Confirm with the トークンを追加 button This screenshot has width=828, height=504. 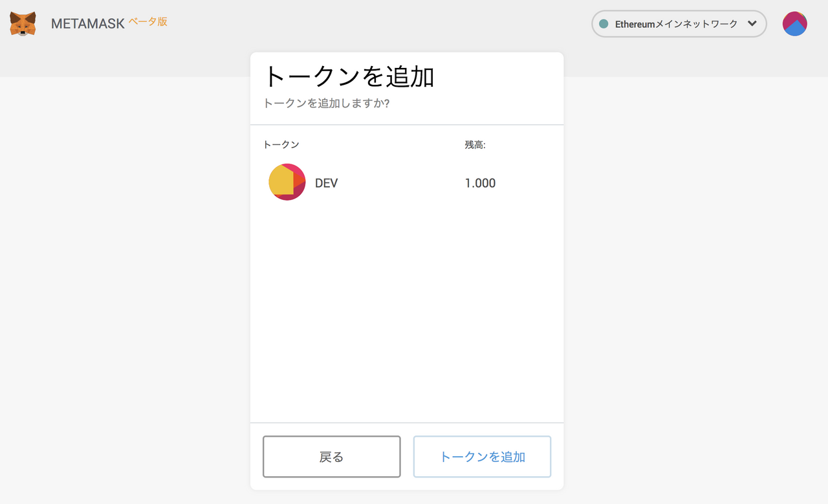point(482,457)
